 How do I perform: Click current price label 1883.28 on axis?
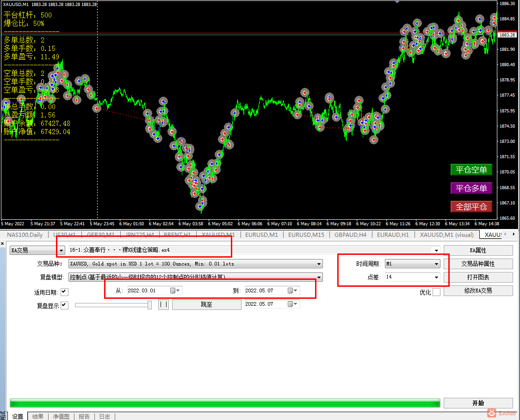[508, 35]
